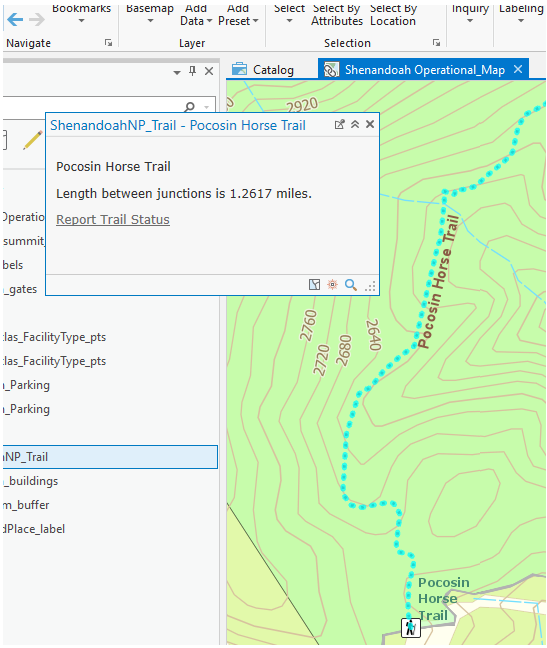The width and height of the screenshot is (547, 648).
Task: Click the Contents pane search magnifier
Action: click(x=190, y=107)
